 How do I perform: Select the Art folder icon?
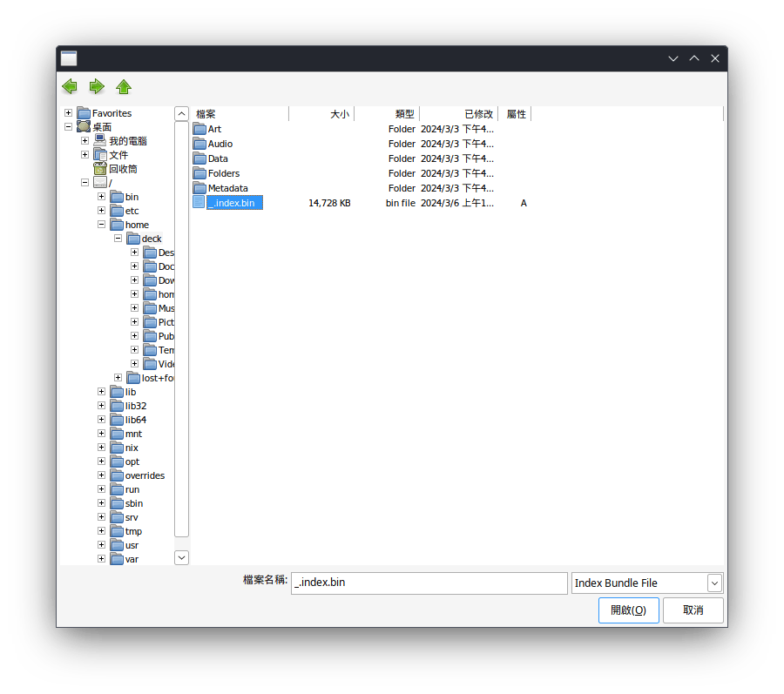coord(199,129)
